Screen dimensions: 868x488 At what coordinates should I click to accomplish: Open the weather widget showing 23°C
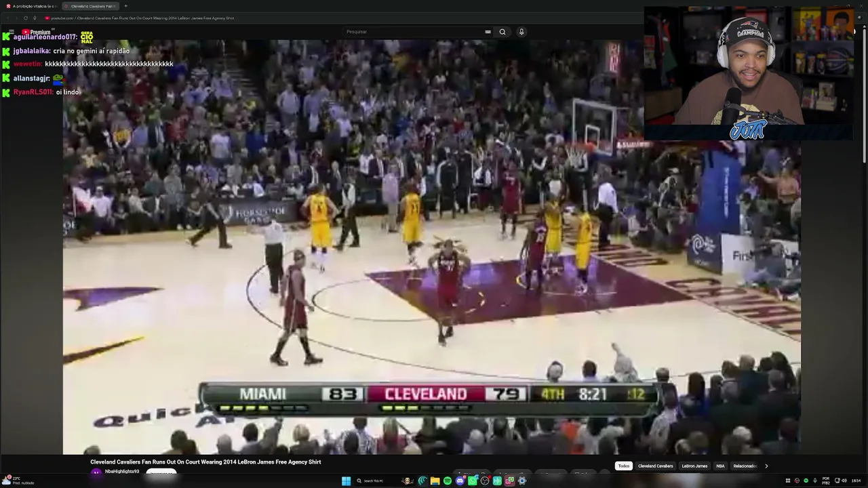[19, 481]
